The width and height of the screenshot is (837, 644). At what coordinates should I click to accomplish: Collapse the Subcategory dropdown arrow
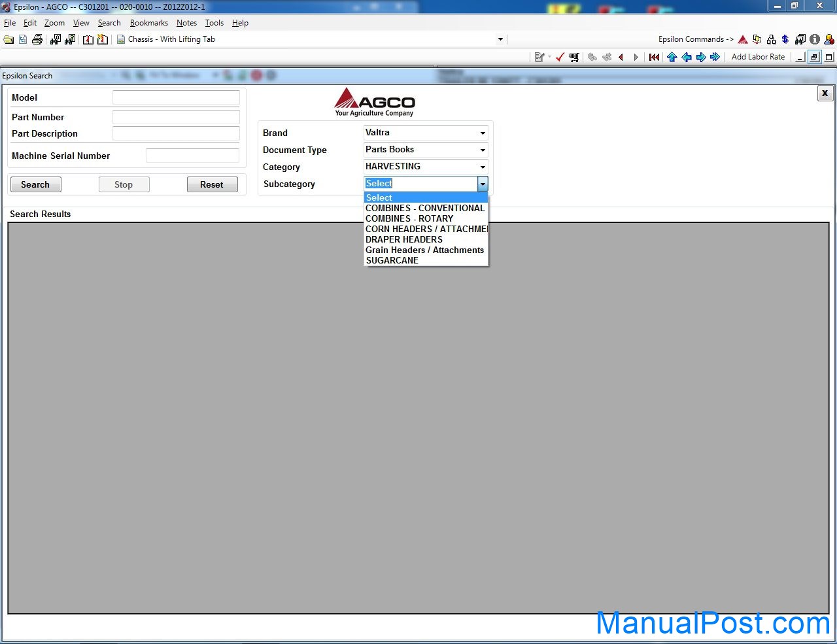pos(483,184)
